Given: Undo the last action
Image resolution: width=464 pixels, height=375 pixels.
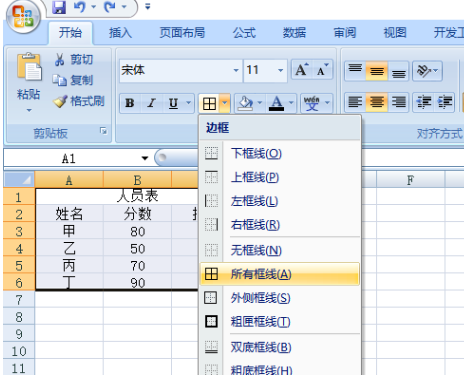Looking at the screenshot, I should (x=80, y=7).
